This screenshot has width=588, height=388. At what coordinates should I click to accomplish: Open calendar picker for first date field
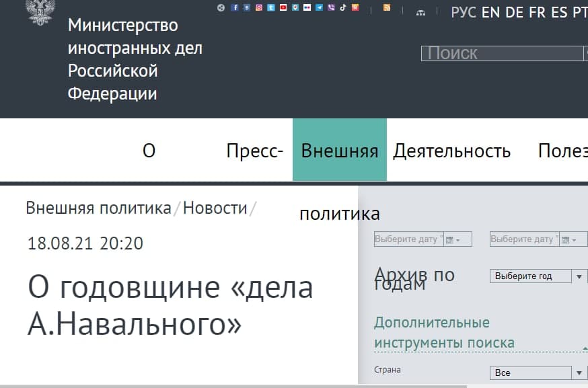[x=453, y=239]
